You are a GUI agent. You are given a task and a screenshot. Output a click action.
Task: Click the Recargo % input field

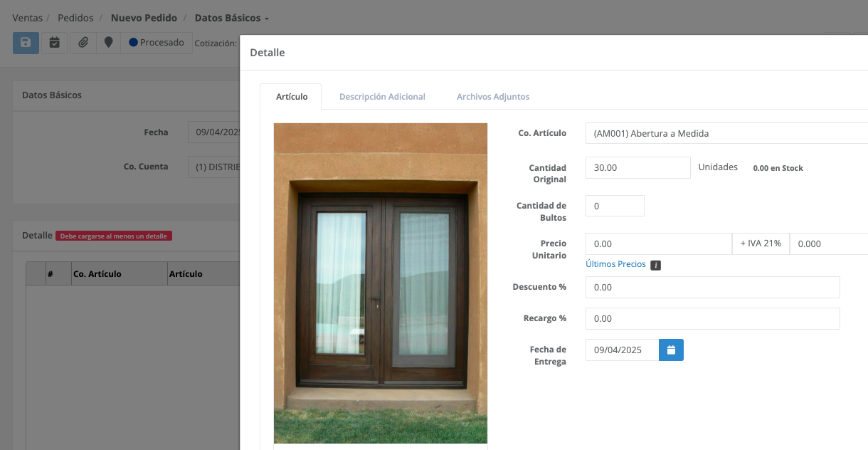pos(712,318)
